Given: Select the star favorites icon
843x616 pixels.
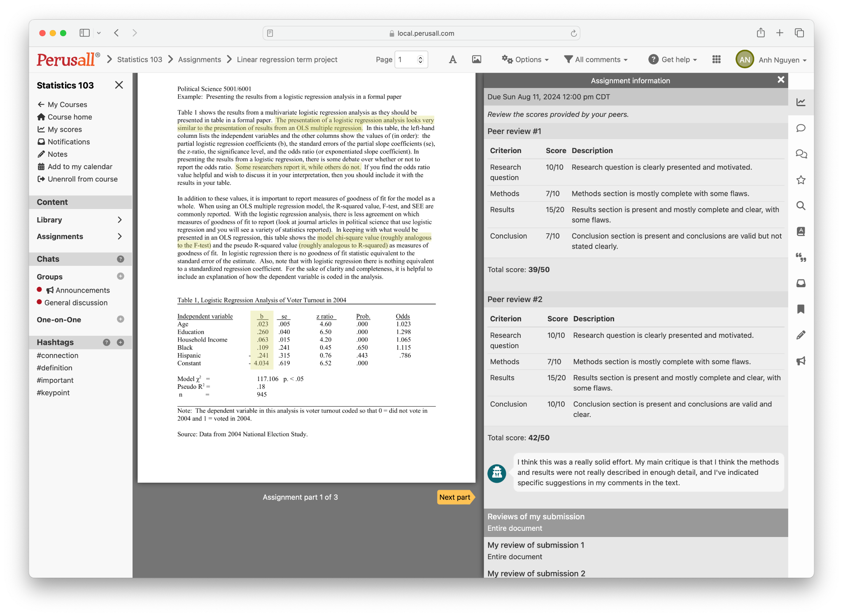Looking at the screenshot, I should [801, 180].
